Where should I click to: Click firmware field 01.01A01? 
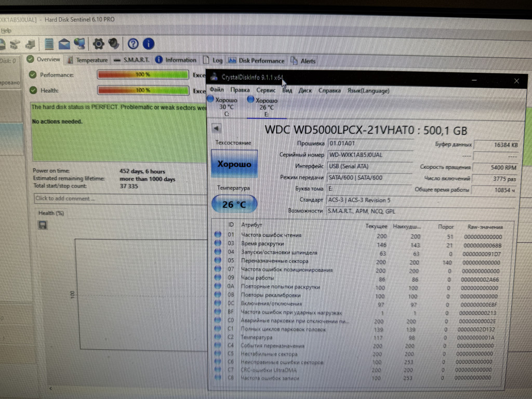(x=370, y=143)
